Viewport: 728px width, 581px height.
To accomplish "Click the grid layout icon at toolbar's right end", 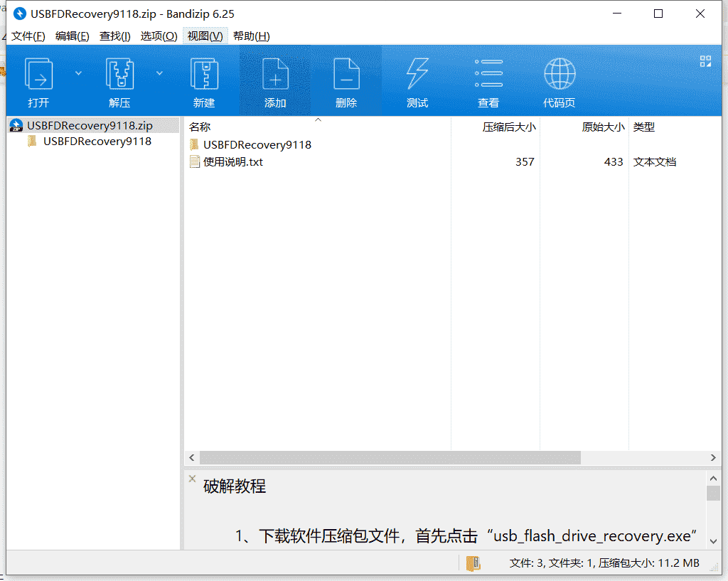I will 705,61.
